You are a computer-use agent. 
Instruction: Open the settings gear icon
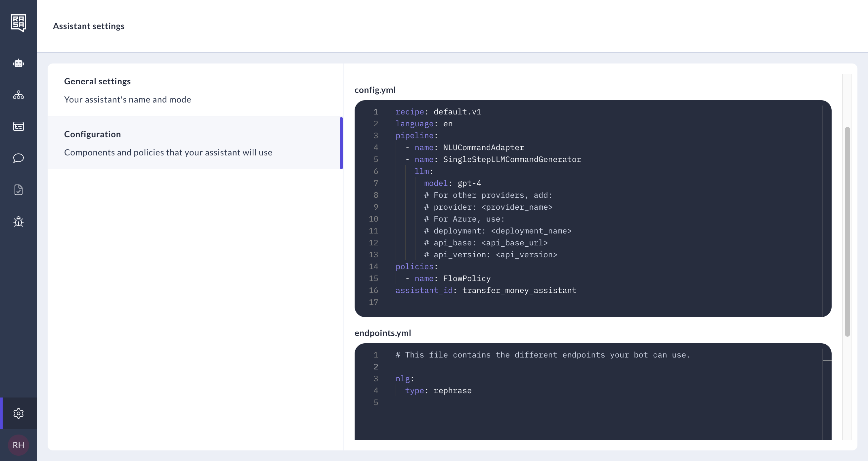(18, 413)
